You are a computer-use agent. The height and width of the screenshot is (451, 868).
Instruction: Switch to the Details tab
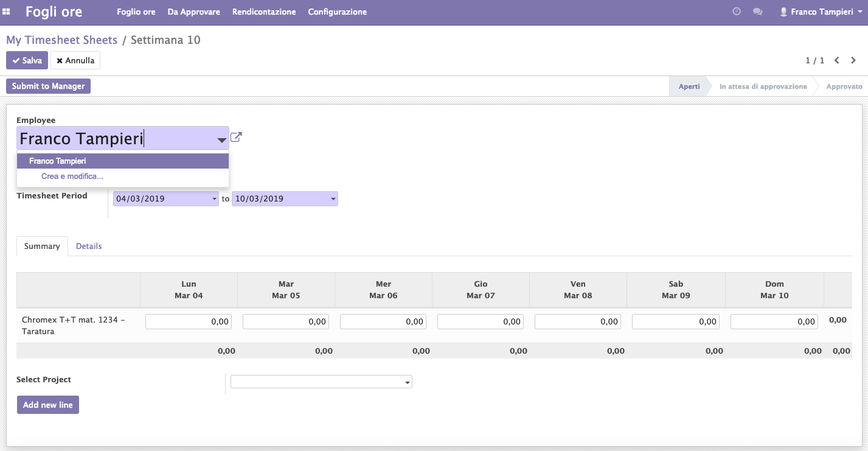pos(89,246)
